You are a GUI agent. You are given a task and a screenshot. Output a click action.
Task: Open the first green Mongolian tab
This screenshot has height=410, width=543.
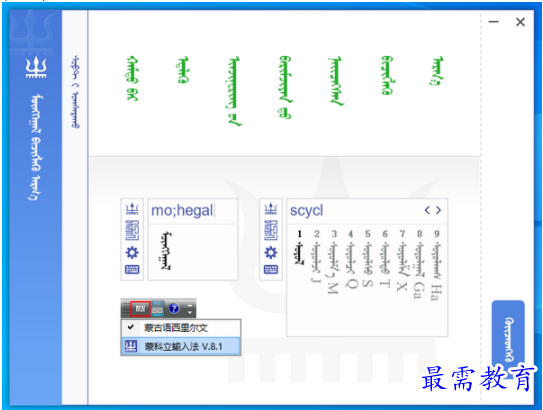[x=133, y=79]
